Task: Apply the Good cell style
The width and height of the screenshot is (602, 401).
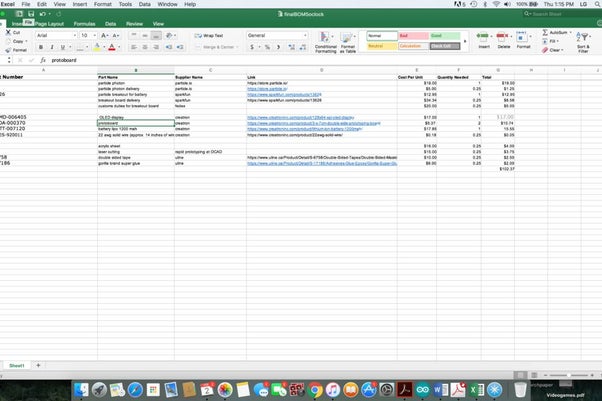Action: (x=445, y=36)
